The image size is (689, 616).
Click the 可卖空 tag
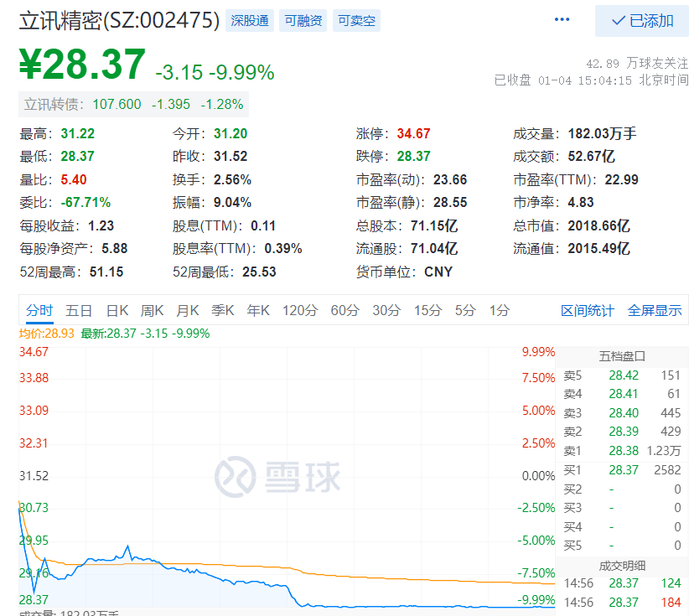[356, 21]
